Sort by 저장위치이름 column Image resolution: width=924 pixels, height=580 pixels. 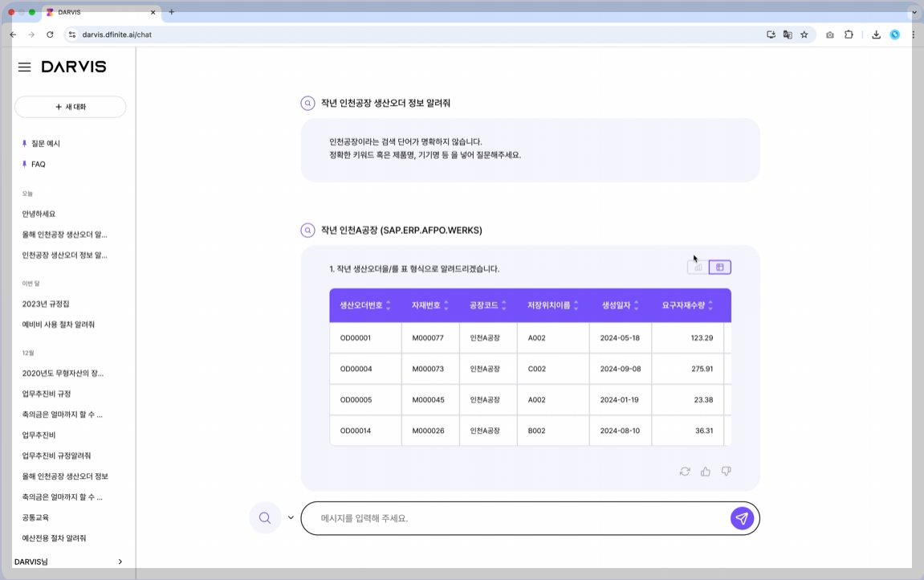(x=576, y=305)
